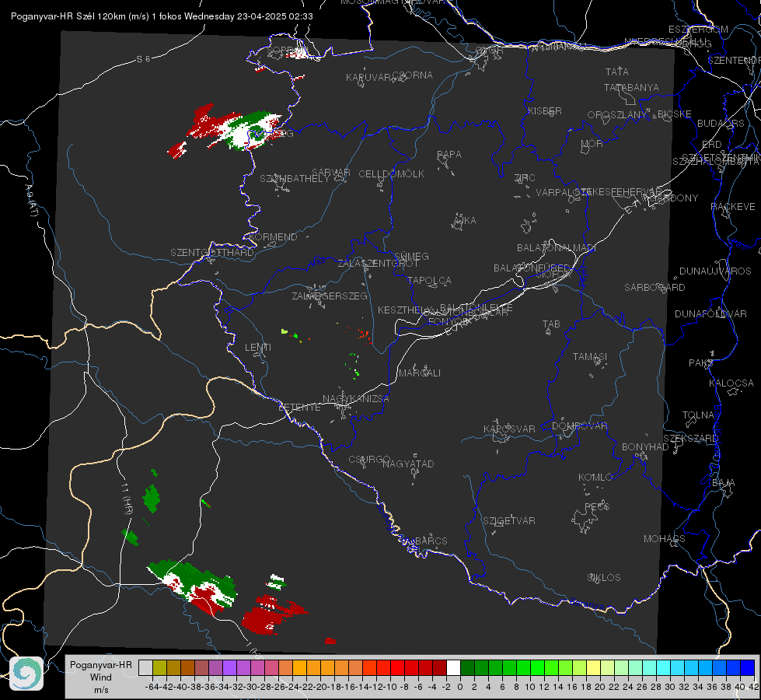The image size is (761, 700).
Task: Select the radar title text at top
Action: [162, 16]
